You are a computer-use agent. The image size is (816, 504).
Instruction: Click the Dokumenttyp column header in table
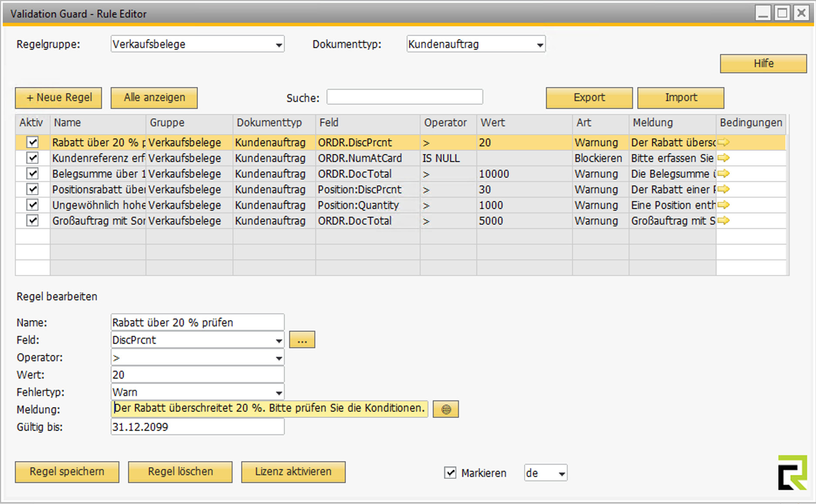[x=274, y=123]
